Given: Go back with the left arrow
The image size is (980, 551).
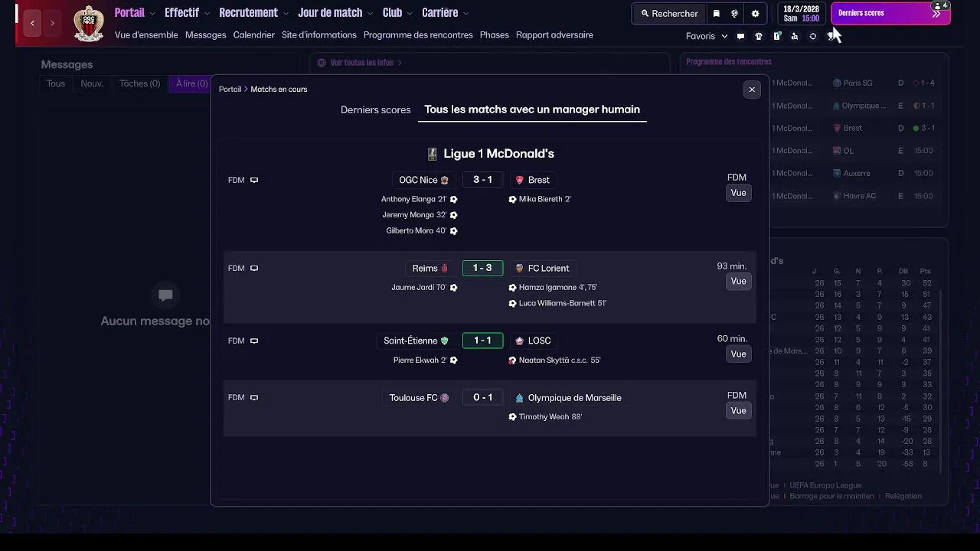Looking at the screenshot, I should (32, 23).
